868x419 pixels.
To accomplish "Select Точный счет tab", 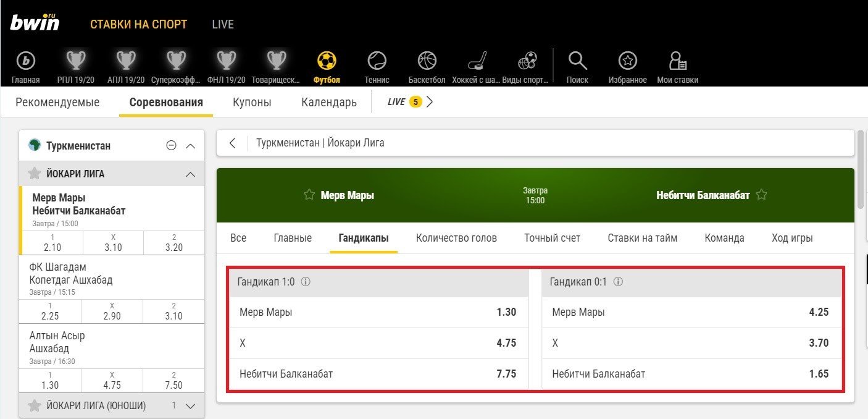I will coord(552,238).
